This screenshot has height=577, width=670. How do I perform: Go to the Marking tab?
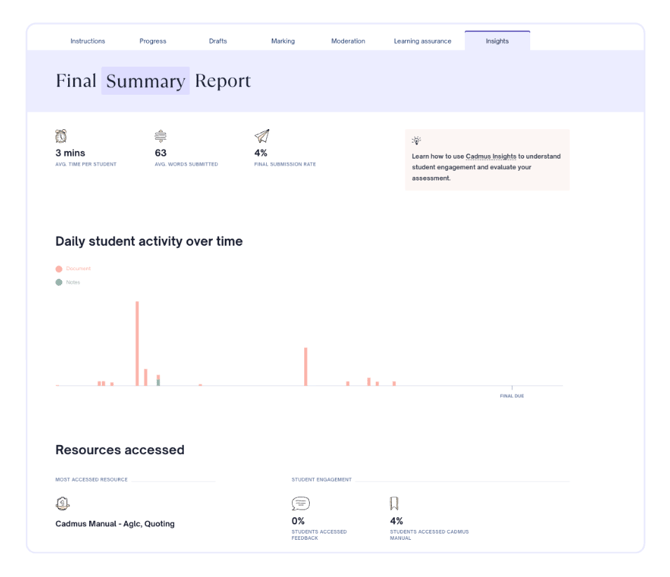point(283,41)
